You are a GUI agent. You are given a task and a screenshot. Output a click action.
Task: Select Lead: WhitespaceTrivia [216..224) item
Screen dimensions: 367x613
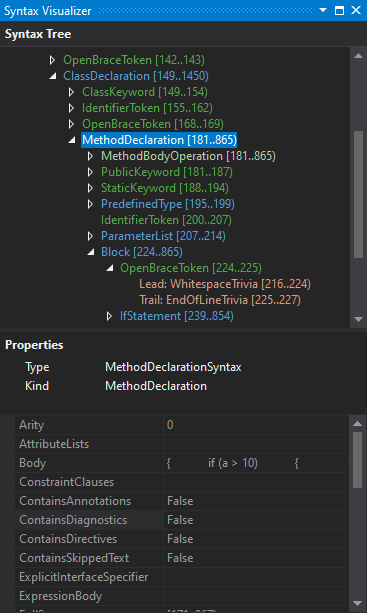pyautogui.click(x=225, y=284)
